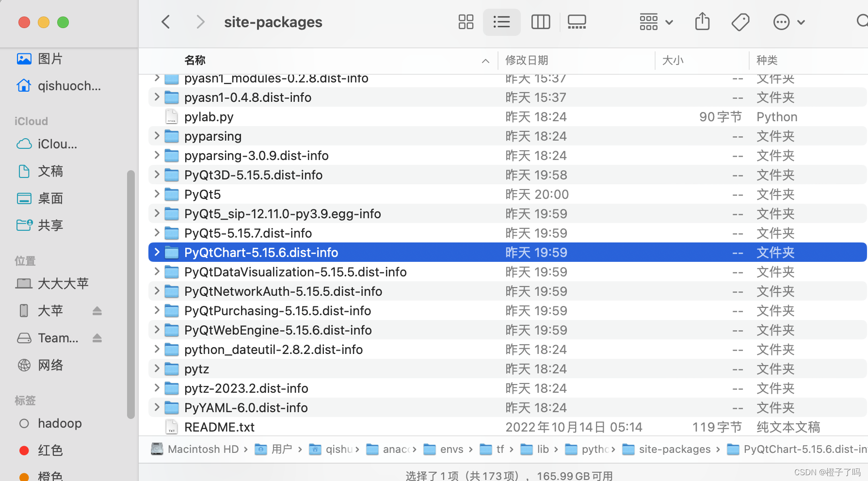The width and height of the screenshot is (868, 481).
Task: Select the Team... disk in sidebar
Action: [x=47, y=338]
